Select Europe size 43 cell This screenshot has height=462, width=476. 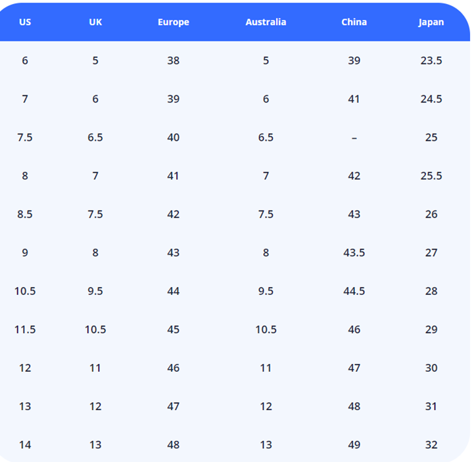[173, 253]
